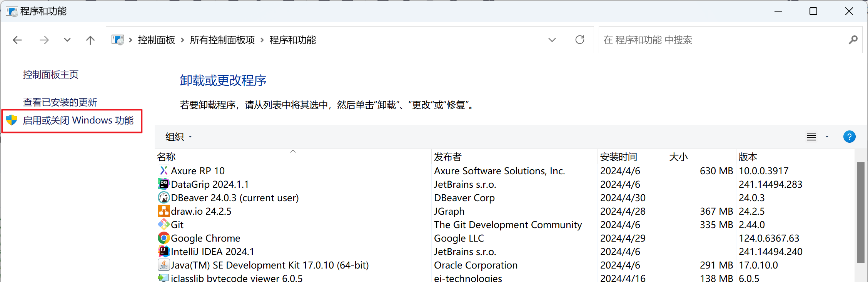Select 所有控制面板项 breadcrumb item

pyautogui.click(x=222, y=40)
